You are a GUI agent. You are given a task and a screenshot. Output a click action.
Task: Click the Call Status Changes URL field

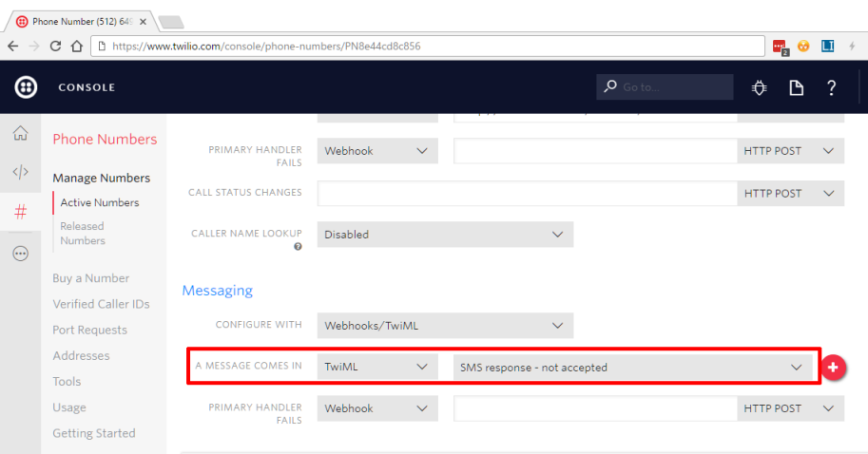(x=527, y=193)
